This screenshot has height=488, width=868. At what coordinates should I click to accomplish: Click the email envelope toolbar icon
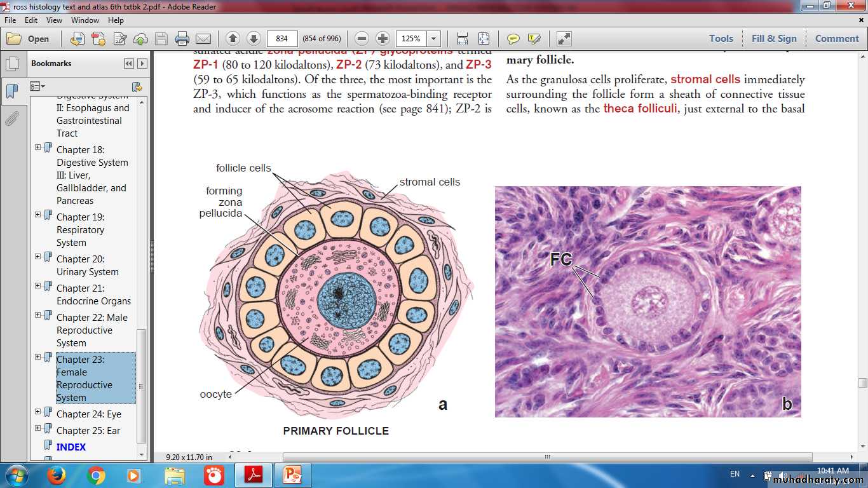(x=203, y=39)
